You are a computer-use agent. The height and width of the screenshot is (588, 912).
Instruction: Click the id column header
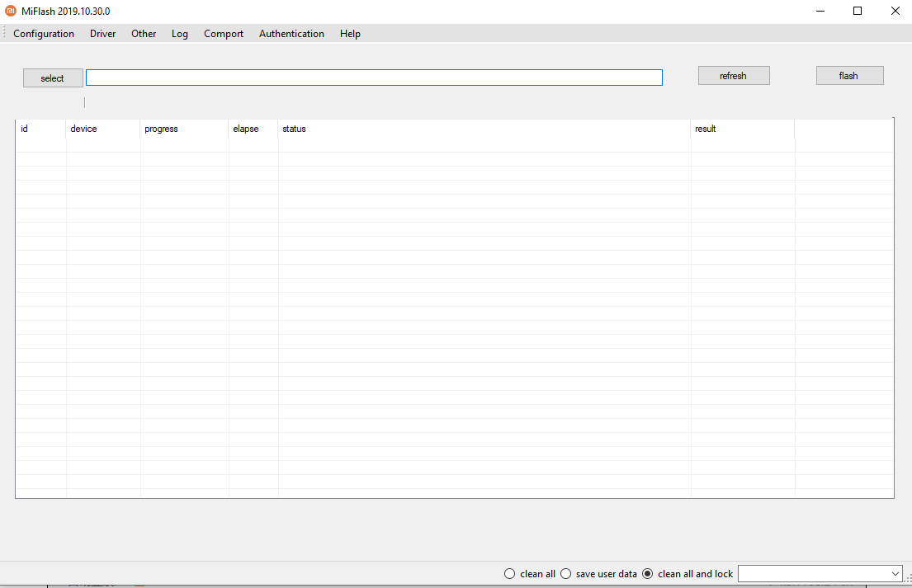(x=40, y=129)
